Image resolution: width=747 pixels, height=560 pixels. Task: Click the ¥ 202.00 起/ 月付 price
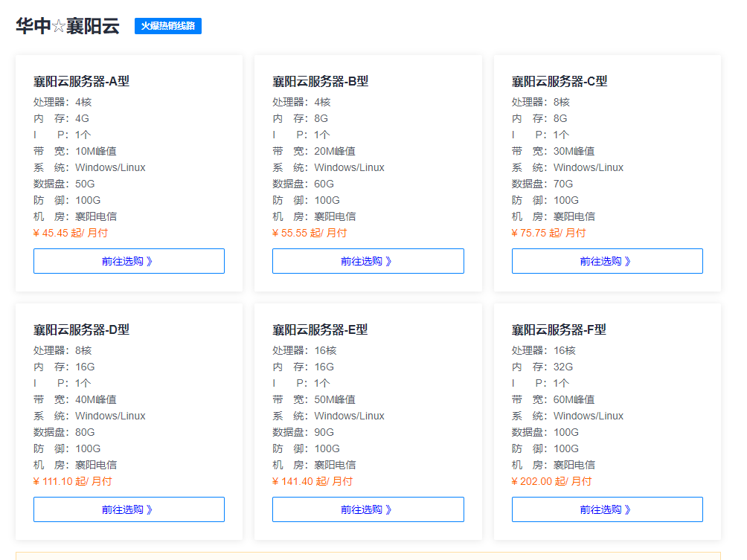pyautogui.click(x=551, y=481)
